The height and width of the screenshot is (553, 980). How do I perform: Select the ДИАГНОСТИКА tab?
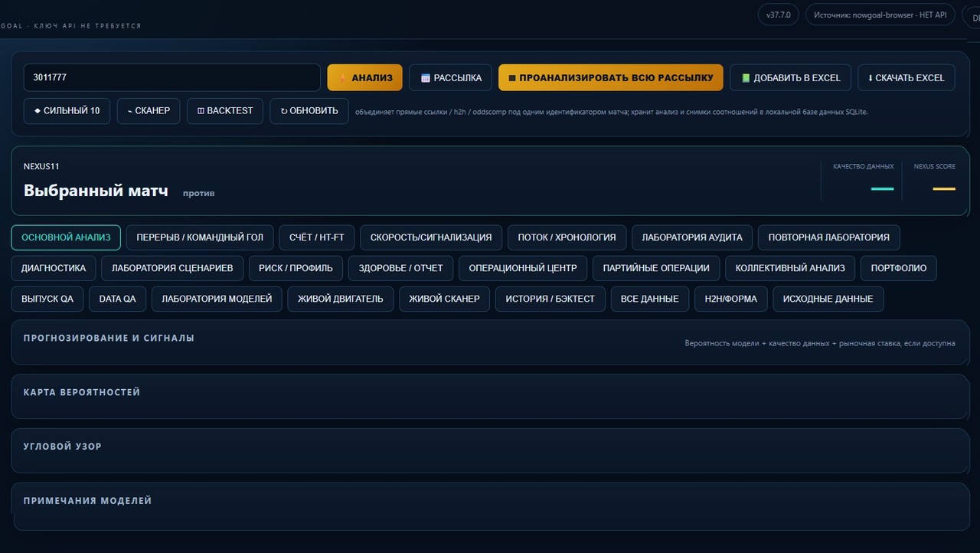(54, 268)
